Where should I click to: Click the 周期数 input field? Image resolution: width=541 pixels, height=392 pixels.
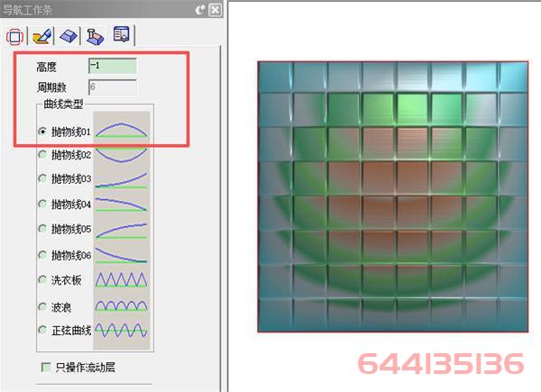point(113,87)
